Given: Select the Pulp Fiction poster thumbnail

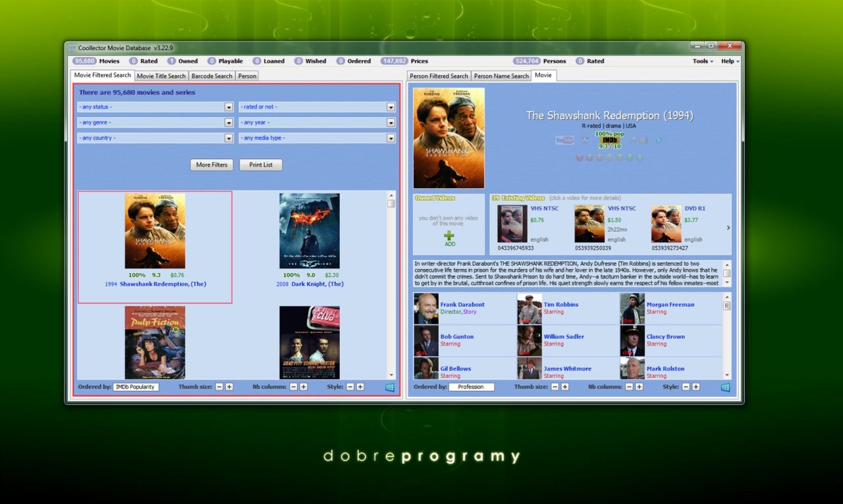Looking at the screenshot, I should click(x=155, y=342).
